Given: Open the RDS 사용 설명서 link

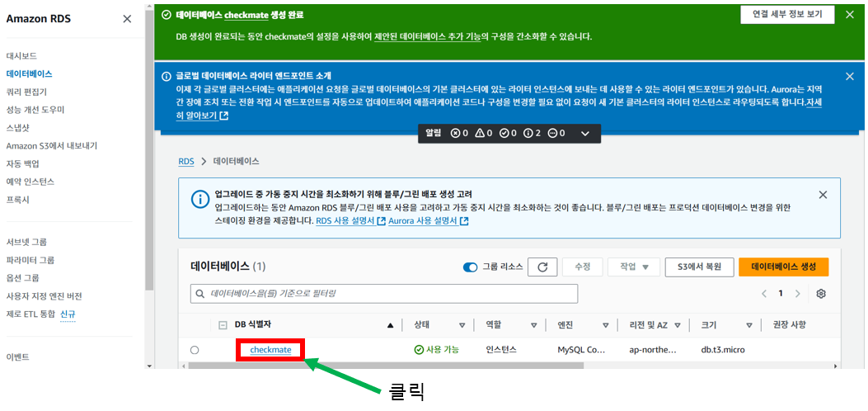Looking at the screenshot, I should click(350, 221).
